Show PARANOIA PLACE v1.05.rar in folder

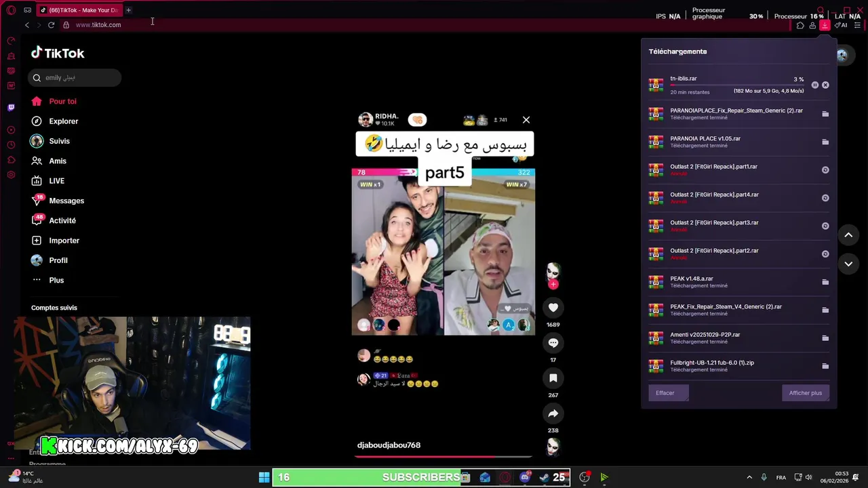point(825,142)
